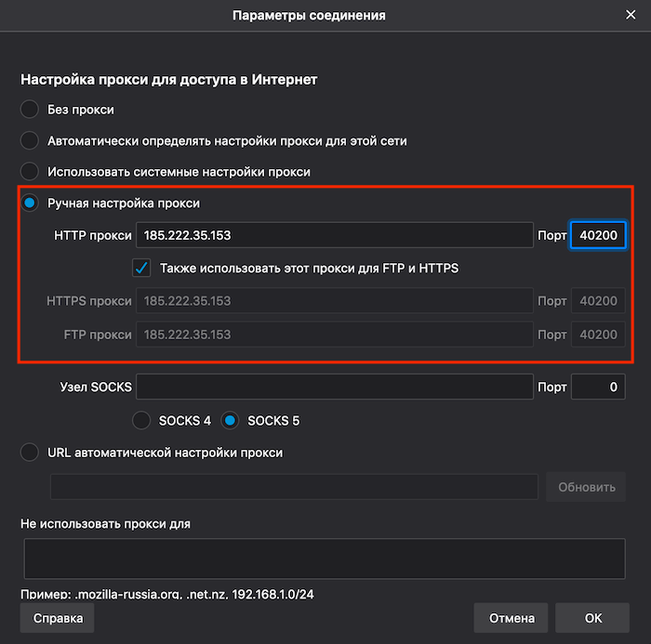Click the Обновить button
Screen dimensions: 651x644
pos(586,487)
